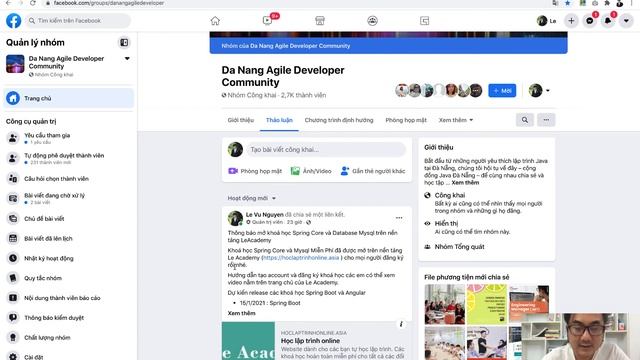Image resolution: width=640 pixels, height=360 pixels.
Task: Go to the Home feed icon
Action: 215,20
